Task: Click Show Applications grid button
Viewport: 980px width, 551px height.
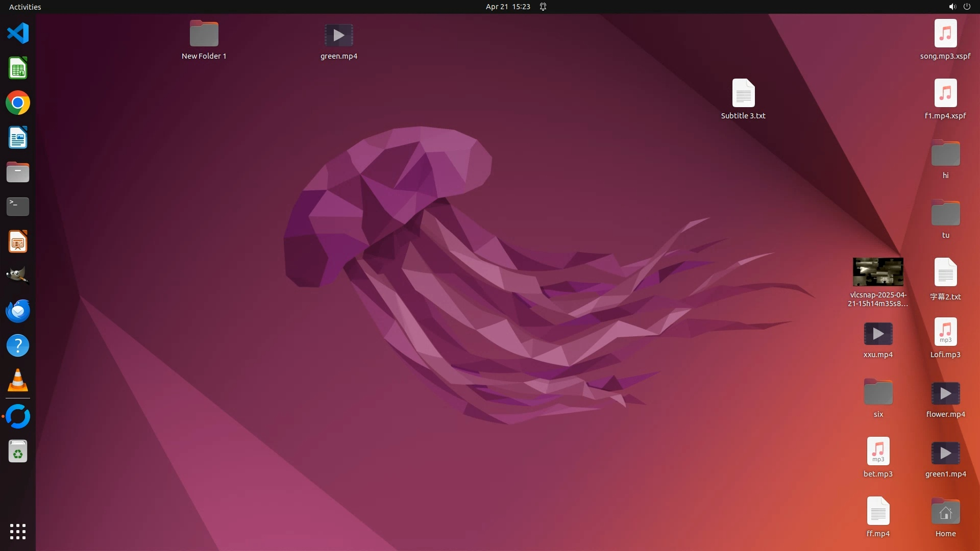Action: (18, 532)
